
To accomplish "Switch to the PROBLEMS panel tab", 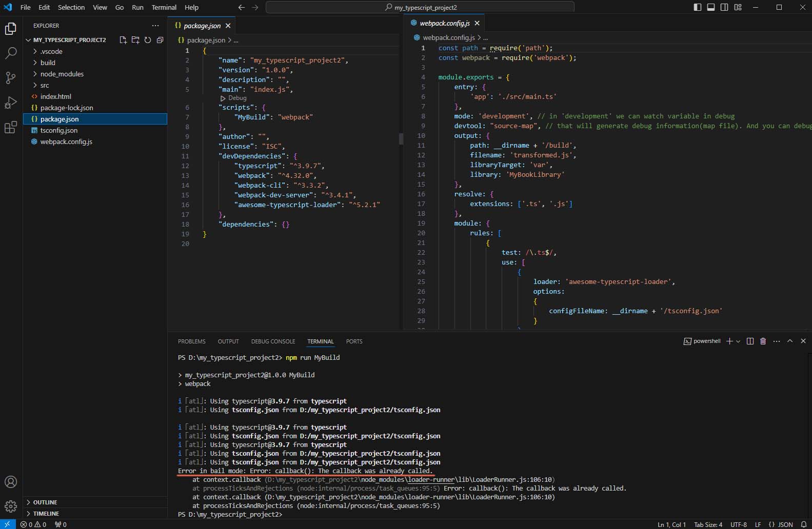I will click(191, 341).
